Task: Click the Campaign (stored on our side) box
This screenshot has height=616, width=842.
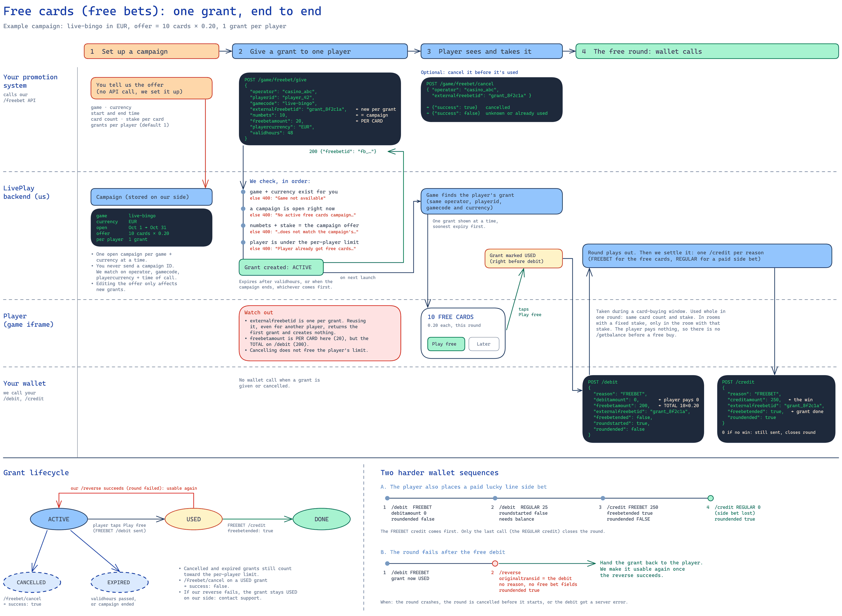Action: [151, 197]
